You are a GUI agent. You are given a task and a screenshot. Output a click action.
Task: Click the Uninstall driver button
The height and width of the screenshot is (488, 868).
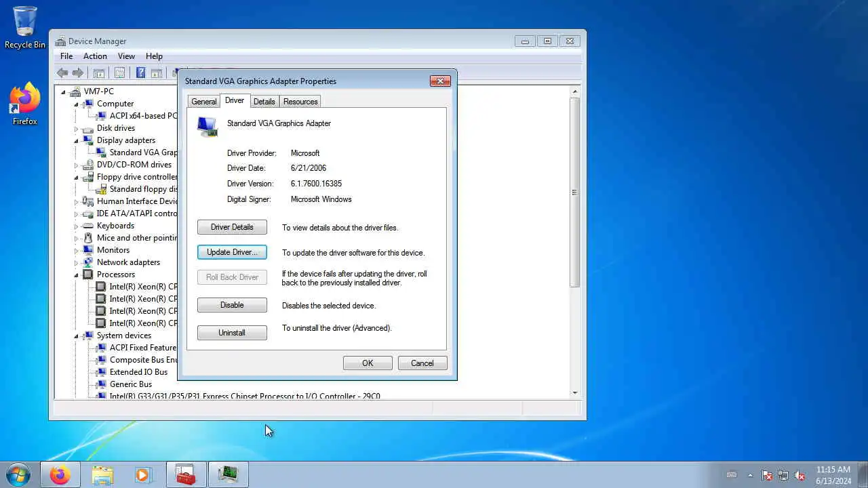232,333
